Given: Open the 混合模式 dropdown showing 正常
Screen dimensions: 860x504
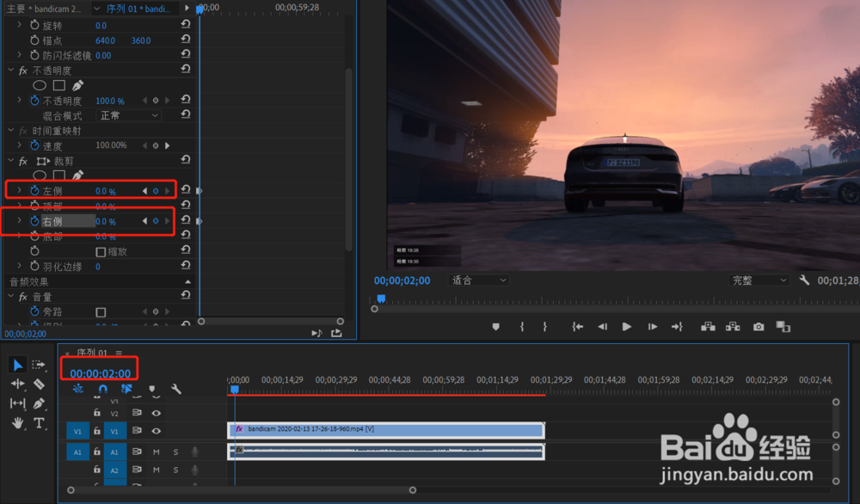Looking at the screenshot, I should 128,115.
